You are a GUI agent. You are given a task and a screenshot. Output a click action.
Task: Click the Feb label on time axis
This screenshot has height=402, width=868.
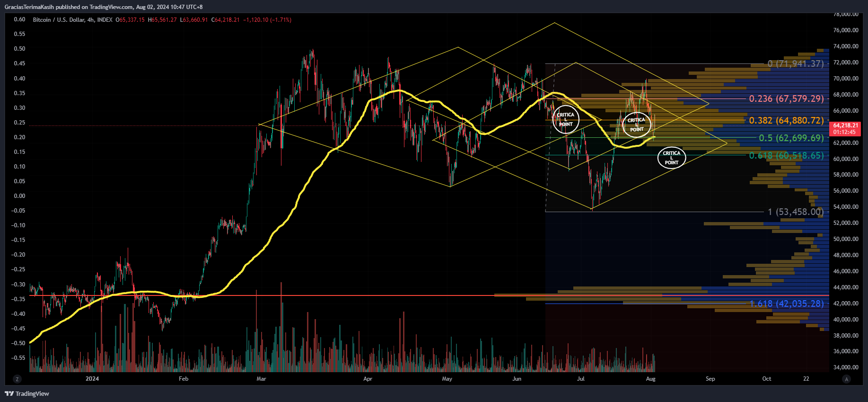tap(184, 379)
